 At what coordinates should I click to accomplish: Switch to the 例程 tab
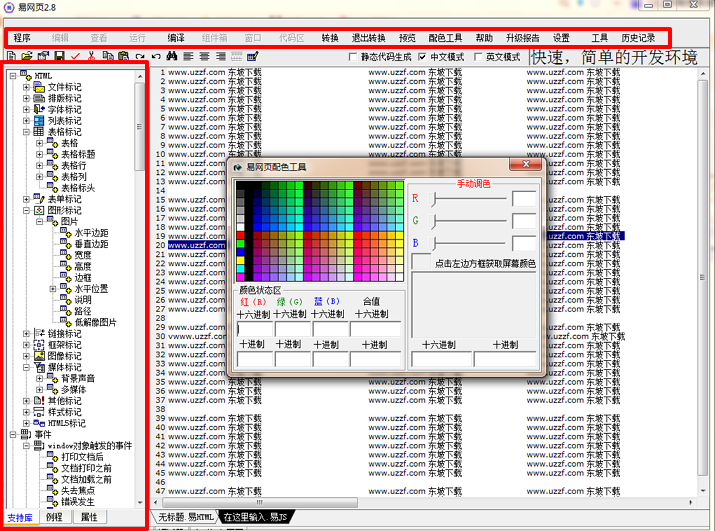pyautogui.click(x=54, y=517)
